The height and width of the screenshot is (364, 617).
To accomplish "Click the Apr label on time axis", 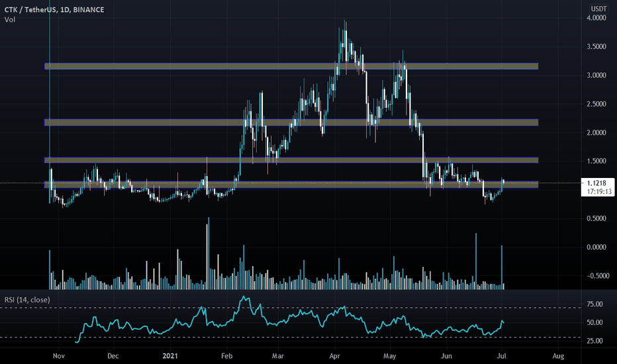I will [334, 356].
